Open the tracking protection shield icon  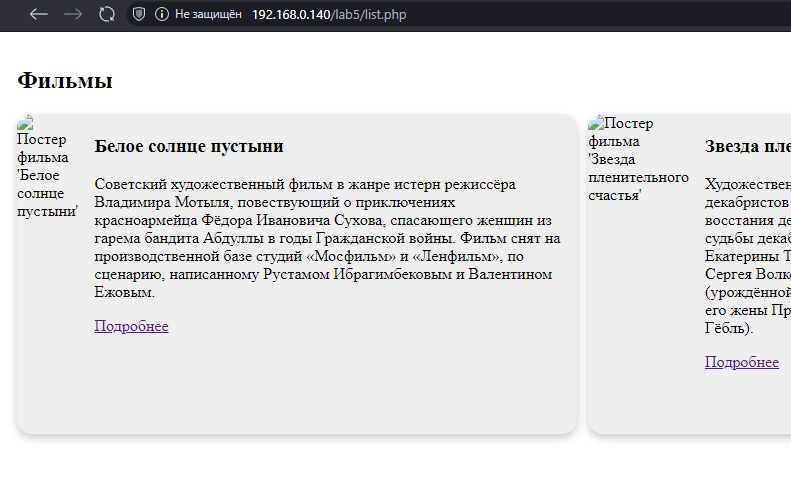pos(139,14)
